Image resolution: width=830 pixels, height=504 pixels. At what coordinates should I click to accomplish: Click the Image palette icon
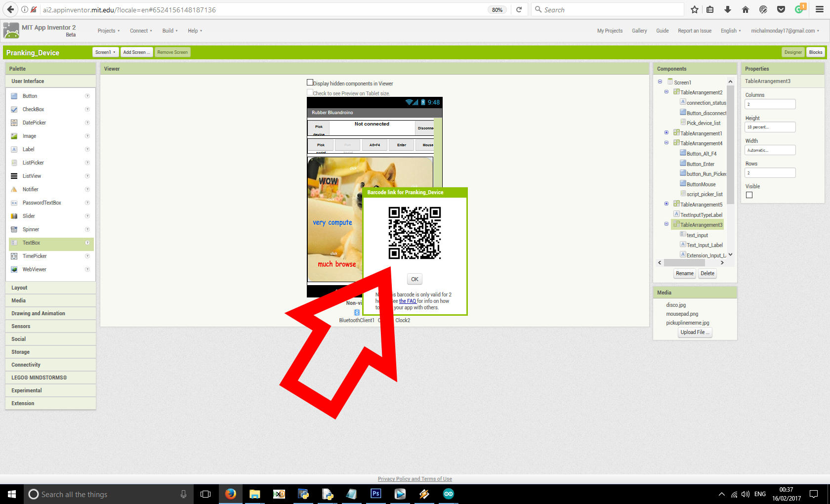[x=14, y=136]
